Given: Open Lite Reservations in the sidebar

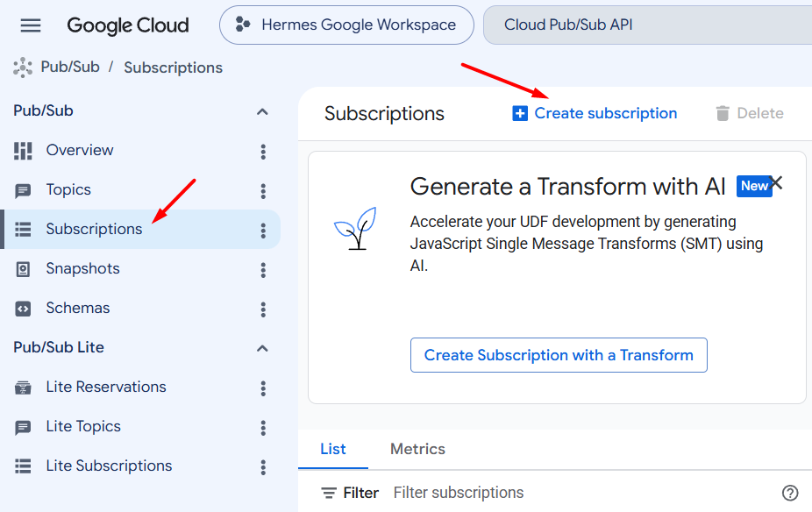Looking at the screenshot, I should (x=106, y=387).
